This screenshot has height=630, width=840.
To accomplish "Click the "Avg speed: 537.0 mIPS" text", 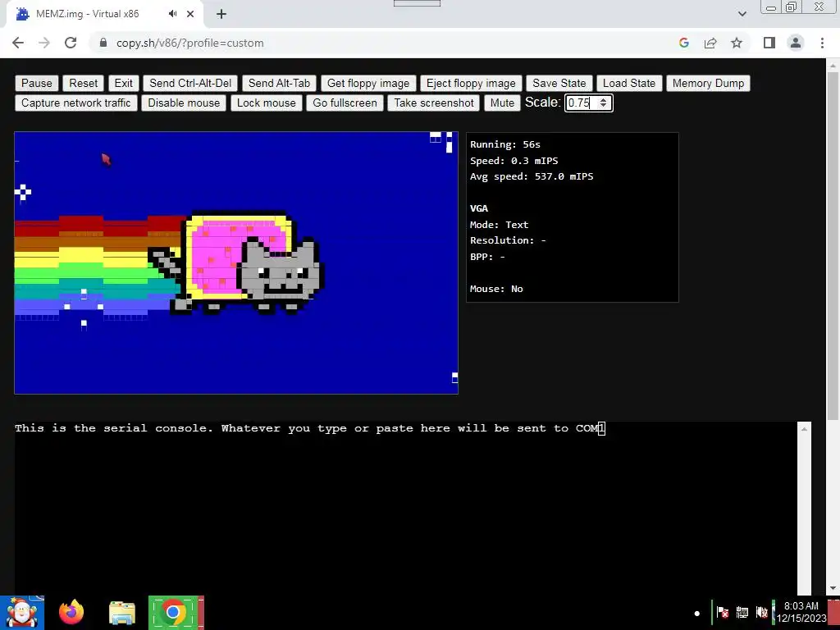I will coord(532,177).
